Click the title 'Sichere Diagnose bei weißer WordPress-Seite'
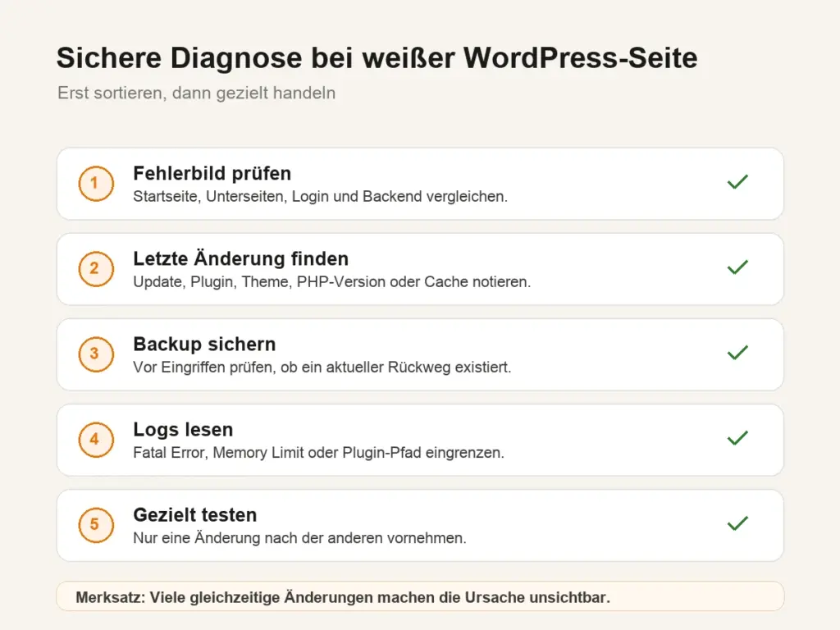 pyautogui.click(x=377, y=58)
